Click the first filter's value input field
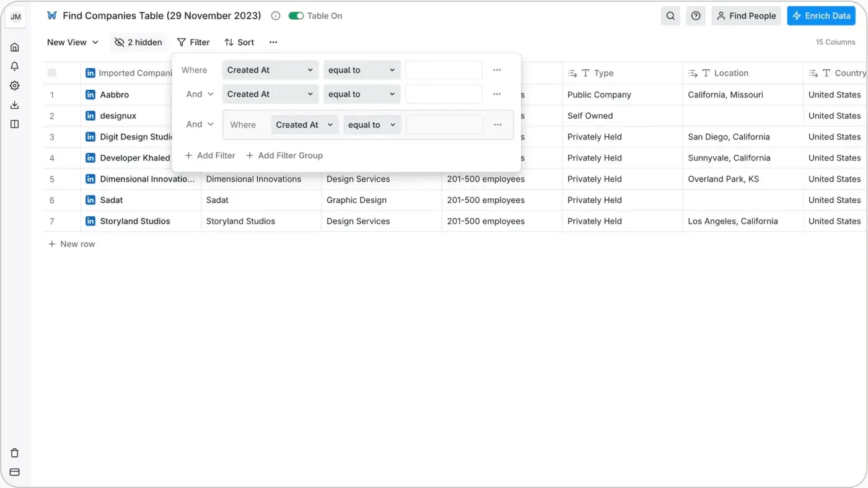868x488 pixels. [x=444, y=70]
